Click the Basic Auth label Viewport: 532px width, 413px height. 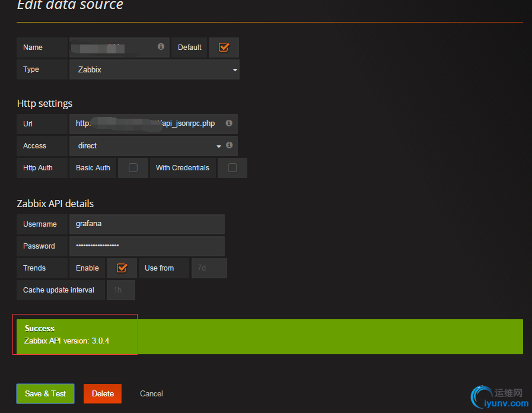93,168
